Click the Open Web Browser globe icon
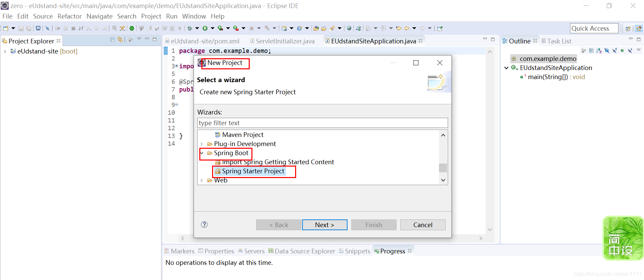The image size is (644, 280). point(349,28)
